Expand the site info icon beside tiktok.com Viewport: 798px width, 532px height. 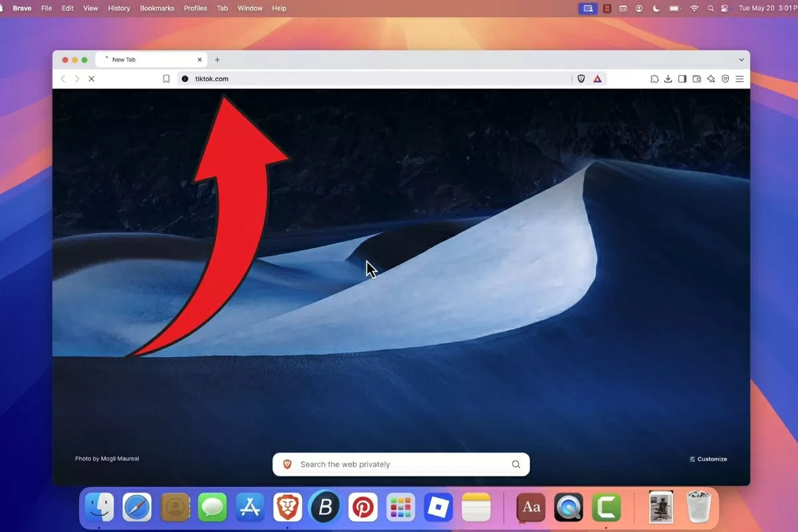pyautogui.click(x=184, y=78)
